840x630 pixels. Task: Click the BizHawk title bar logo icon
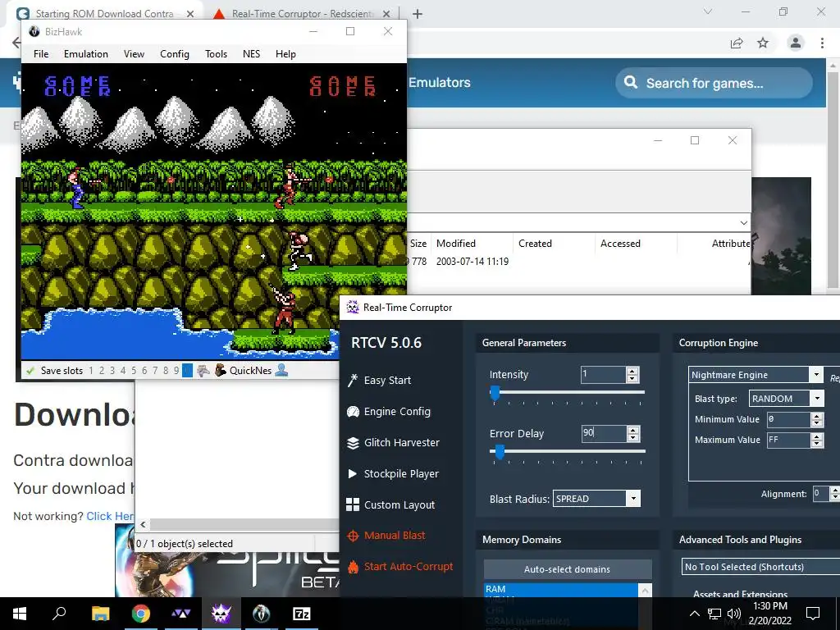click(x=34, y=32)
